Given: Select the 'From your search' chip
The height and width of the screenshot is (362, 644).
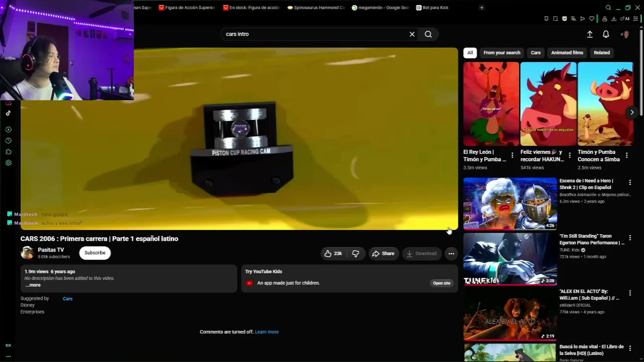Looking at the screenshot, I should click(x=502, y=53).
